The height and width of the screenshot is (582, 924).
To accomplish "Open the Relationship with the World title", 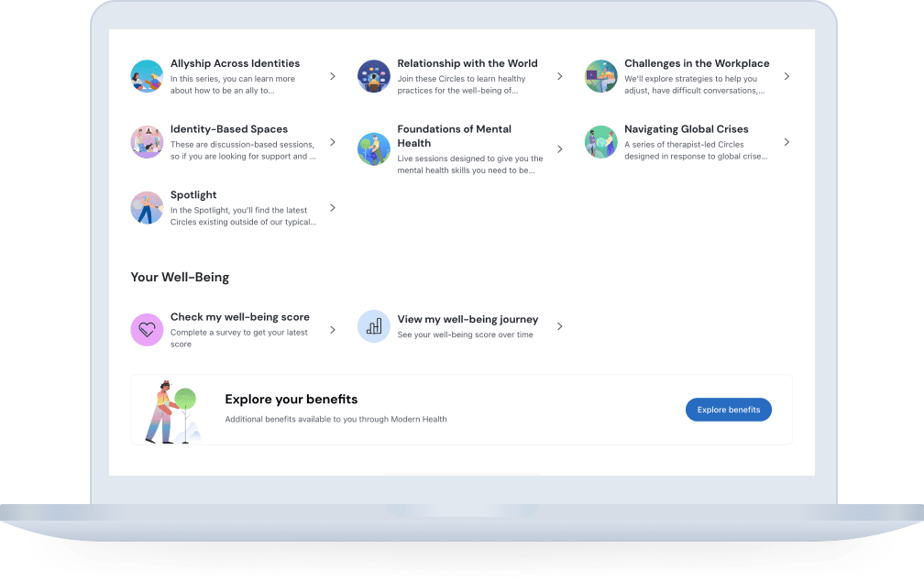I will tap(467, 63).
